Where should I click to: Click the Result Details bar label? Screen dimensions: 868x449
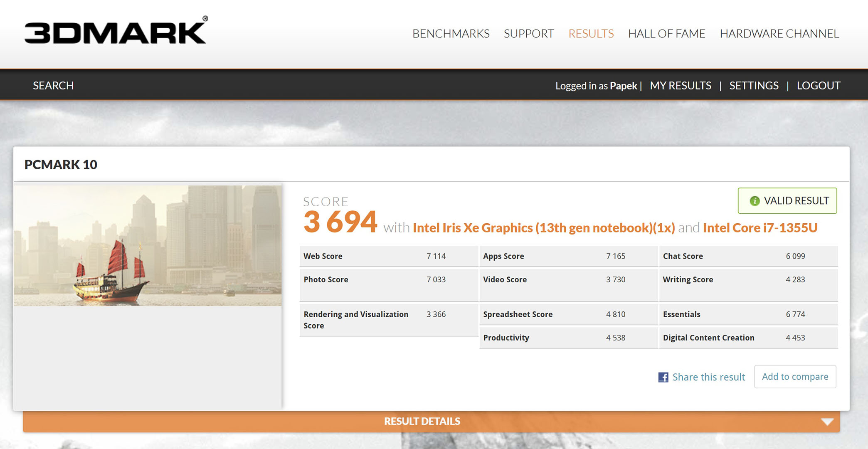(422, 421)
